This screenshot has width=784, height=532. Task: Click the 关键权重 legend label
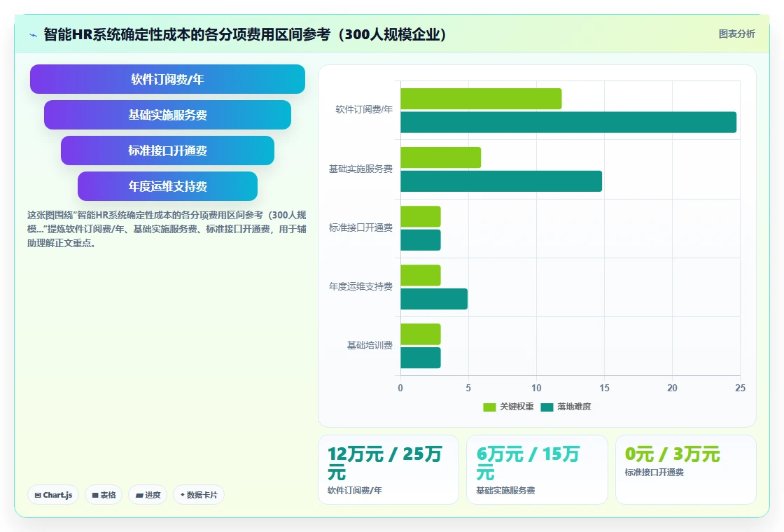point(517,407)
